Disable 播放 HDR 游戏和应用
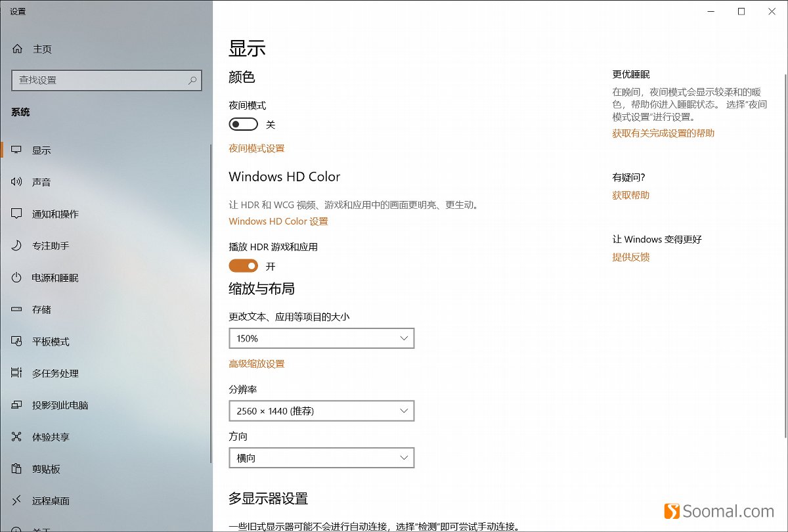 [244, 265]
